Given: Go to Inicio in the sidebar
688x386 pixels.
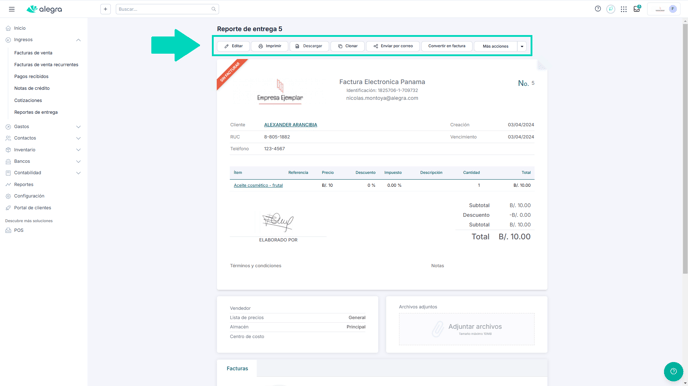Looking at the screenshot, I should pos(20,28).
